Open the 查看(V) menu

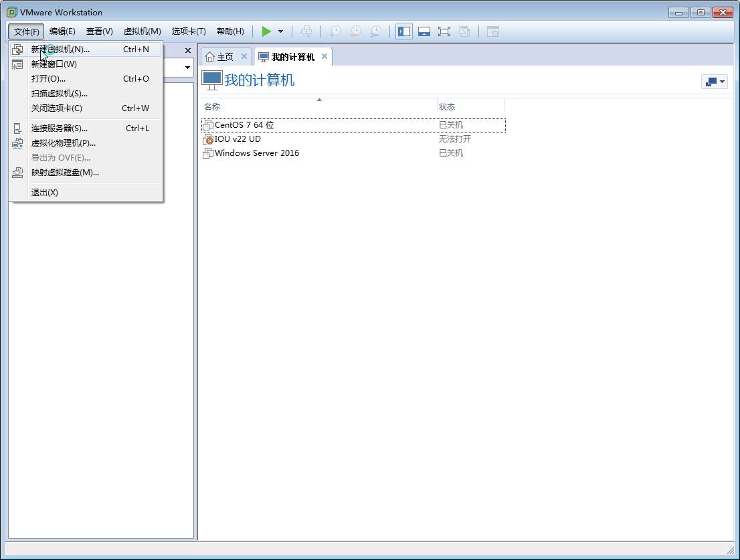(100, 31)
